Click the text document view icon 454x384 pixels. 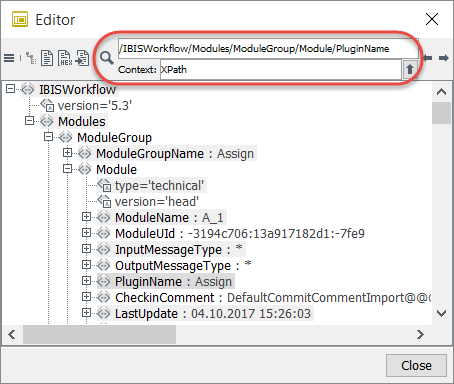click(47, 58)
